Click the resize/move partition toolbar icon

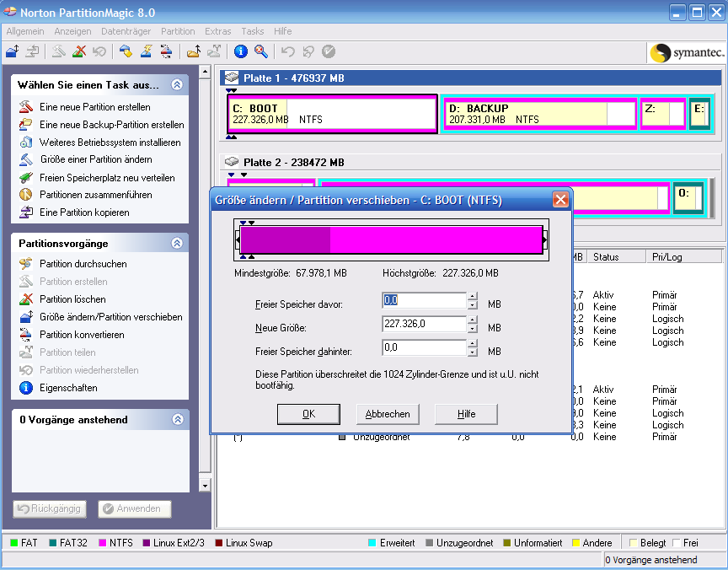tap(13, 51)
